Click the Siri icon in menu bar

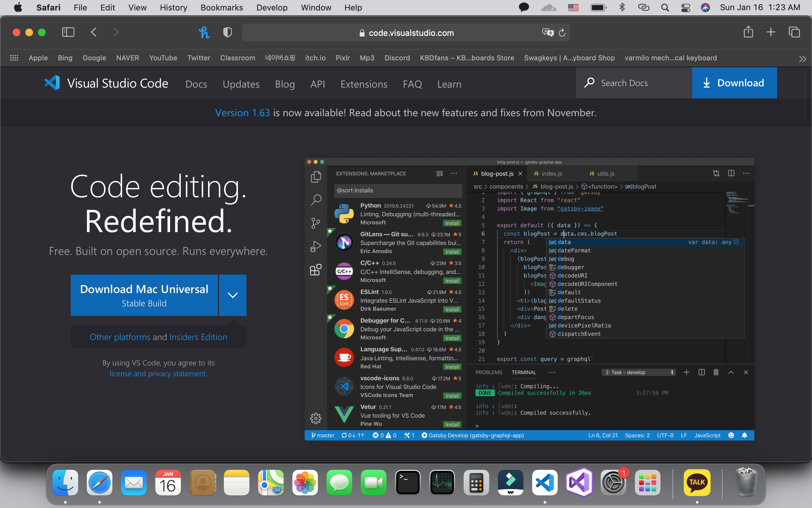click(705, 7)
